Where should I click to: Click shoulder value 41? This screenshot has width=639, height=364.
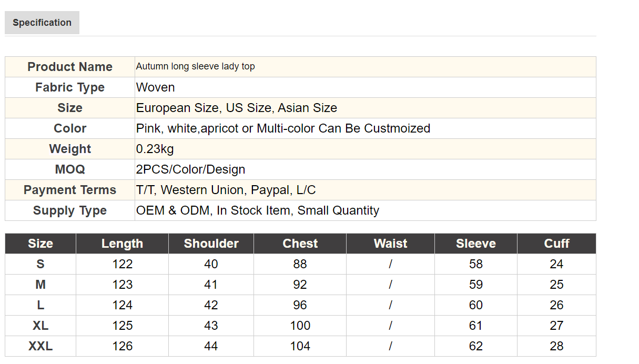(x=211, y=285)
